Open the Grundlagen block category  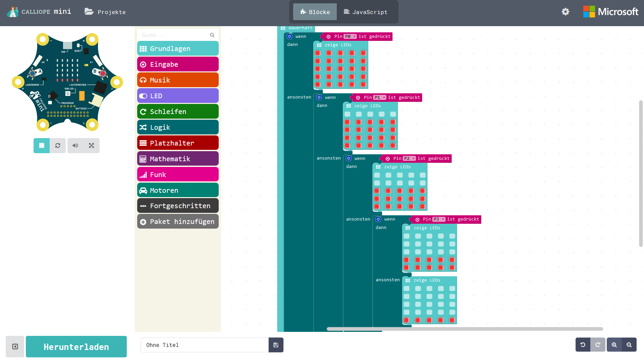[x=178, y=49]
